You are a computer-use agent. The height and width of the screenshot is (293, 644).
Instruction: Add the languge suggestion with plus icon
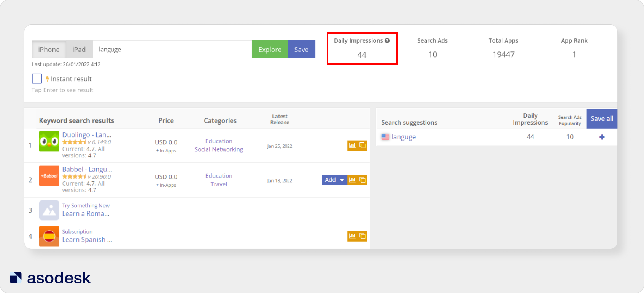[602, 137]
